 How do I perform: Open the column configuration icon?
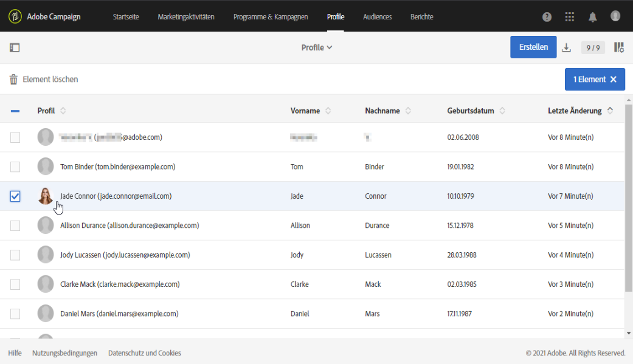[619, 47]
